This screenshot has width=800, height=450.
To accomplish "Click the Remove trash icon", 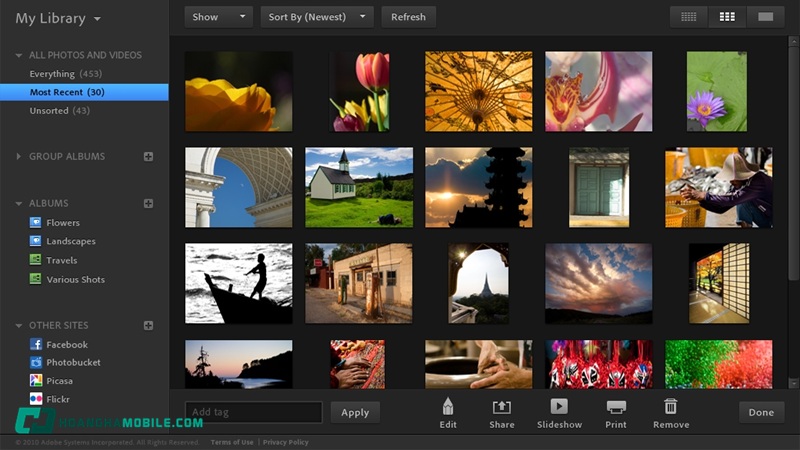I will pos(671,406).
